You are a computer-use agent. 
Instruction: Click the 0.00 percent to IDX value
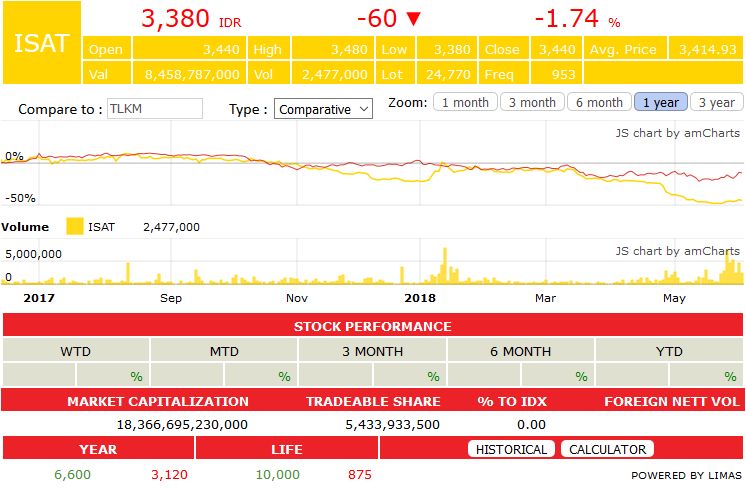tap(531, 424)
